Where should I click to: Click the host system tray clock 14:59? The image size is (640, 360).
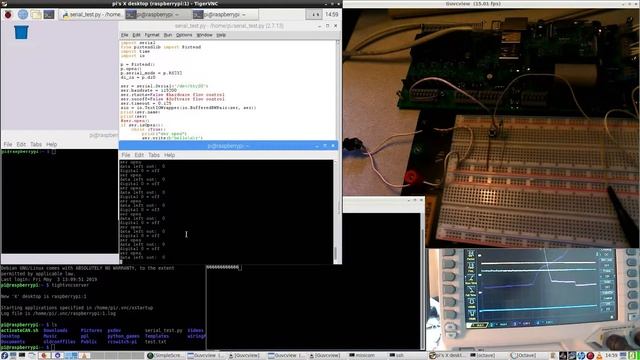click(x=611, y=356)
